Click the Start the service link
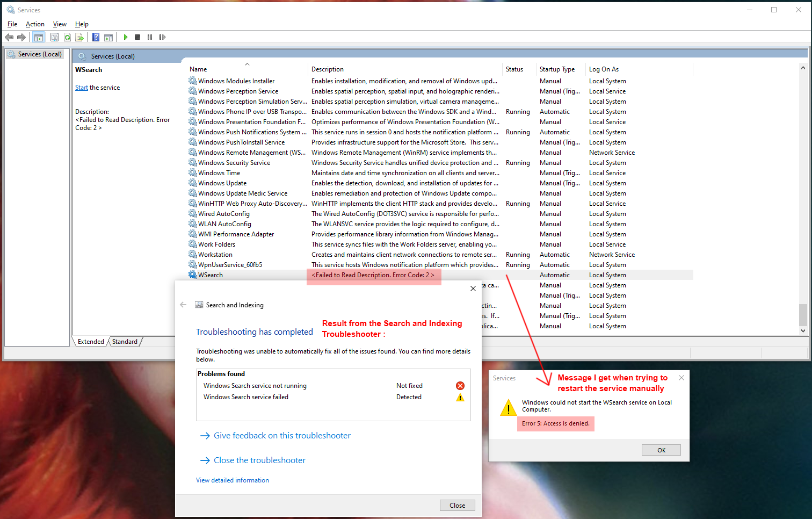The height and width of the screenshot is (519, 812). 81,87
